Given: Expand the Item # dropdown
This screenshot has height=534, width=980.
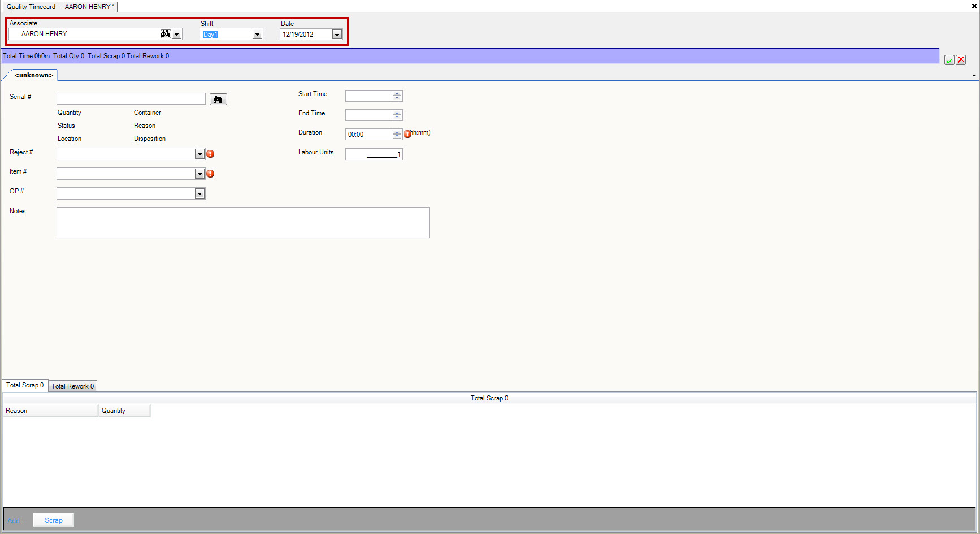Looking at the screenshot, I should click(x=200, y=174).
